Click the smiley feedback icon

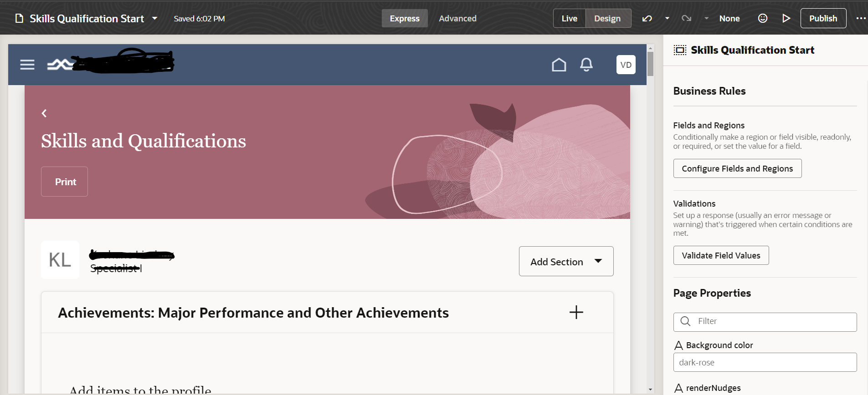763,18
